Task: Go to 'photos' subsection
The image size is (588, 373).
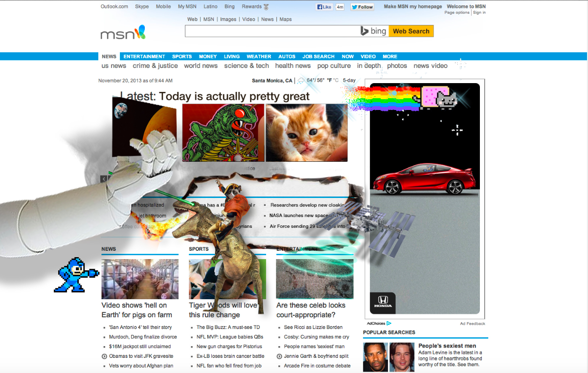Action: pyautogui.click(x=397, y=66)
